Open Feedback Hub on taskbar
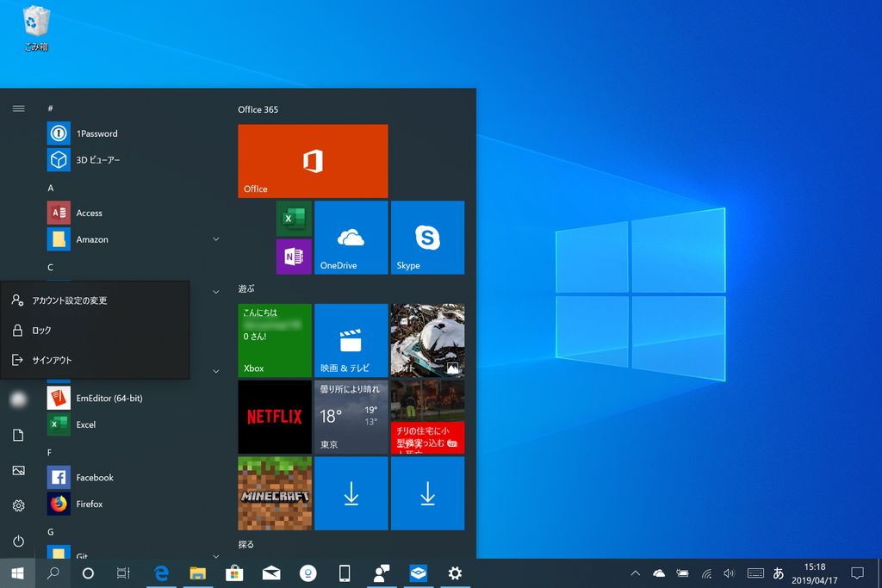The image size is (882, 588). click(x=382, y=573)
